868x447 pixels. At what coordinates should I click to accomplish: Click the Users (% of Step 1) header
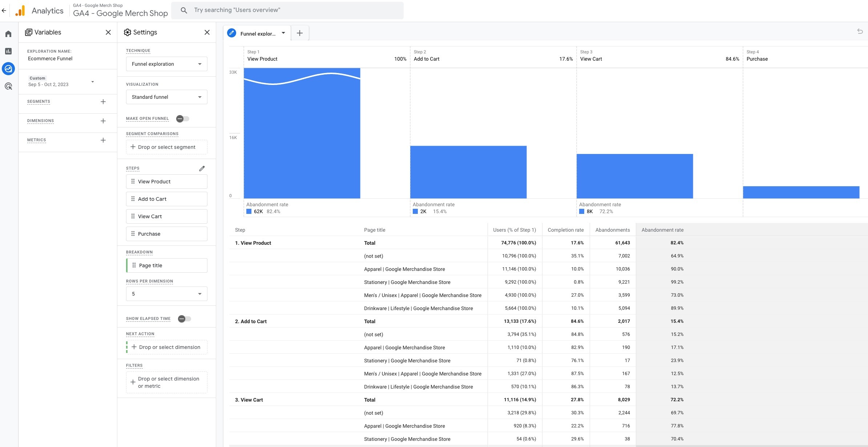(x=514, y=230)
